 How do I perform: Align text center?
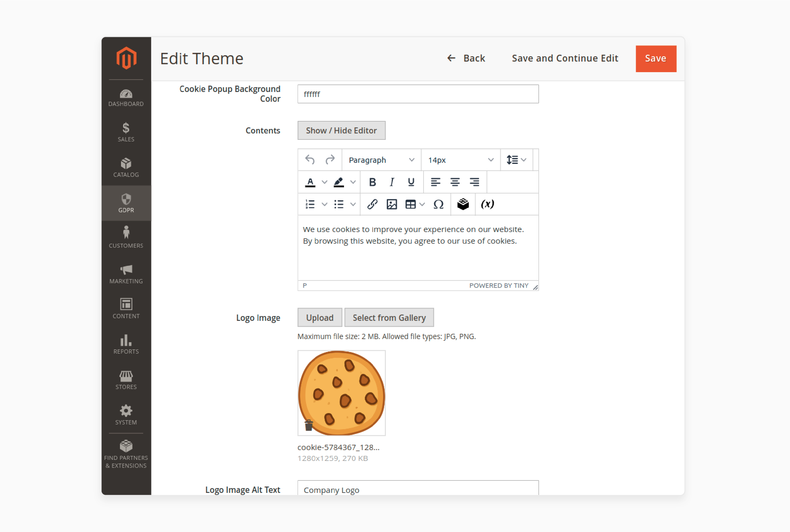tap(455, 182)
